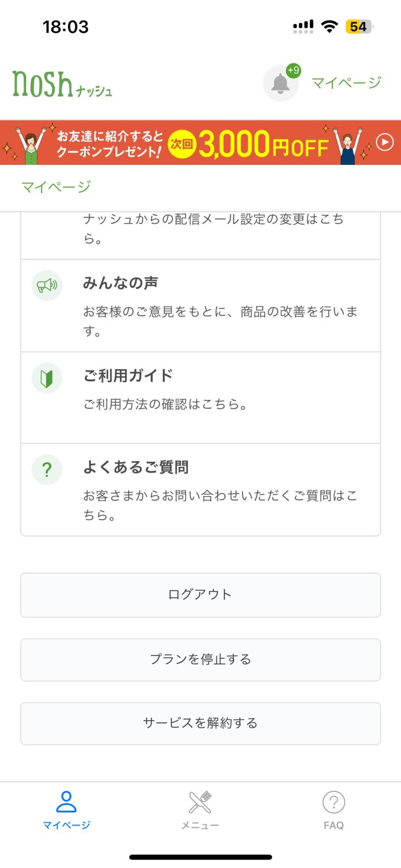Tap the megaphone icon for みんなの声
Viewport: 401px width, 868px height.
pyautogui.click(x=47, y=285)
